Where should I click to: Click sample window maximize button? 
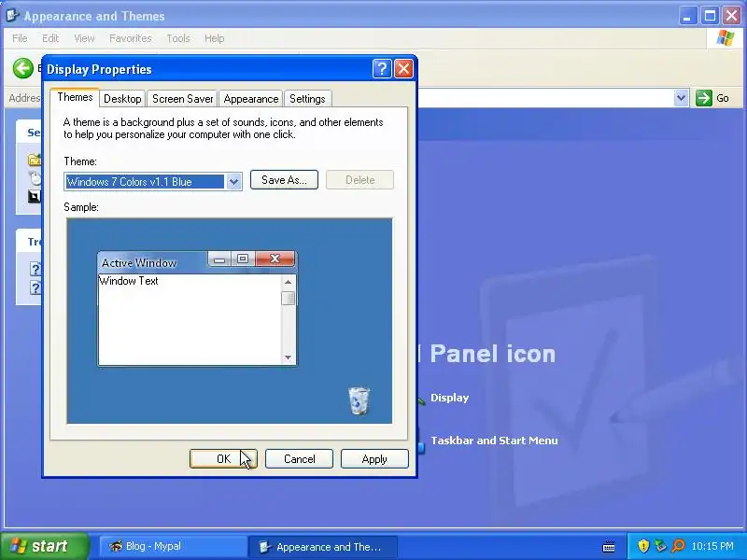243,259
